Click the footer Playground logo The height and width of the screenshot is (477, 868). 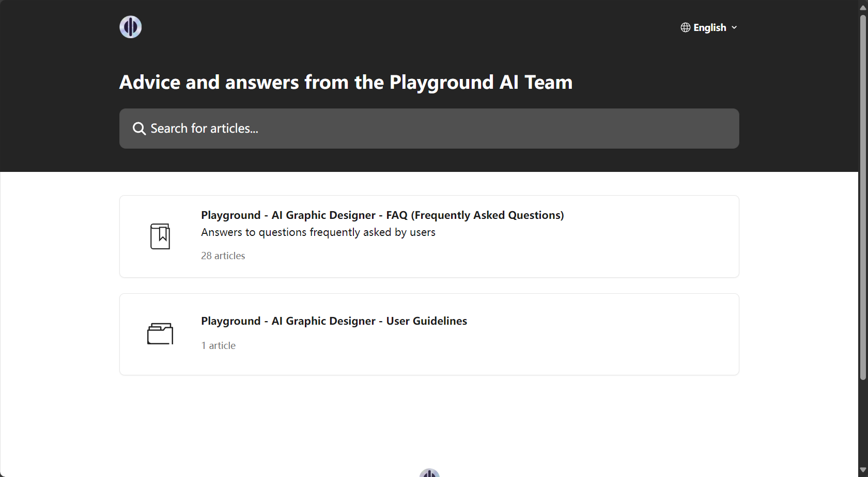click(429, 473)
